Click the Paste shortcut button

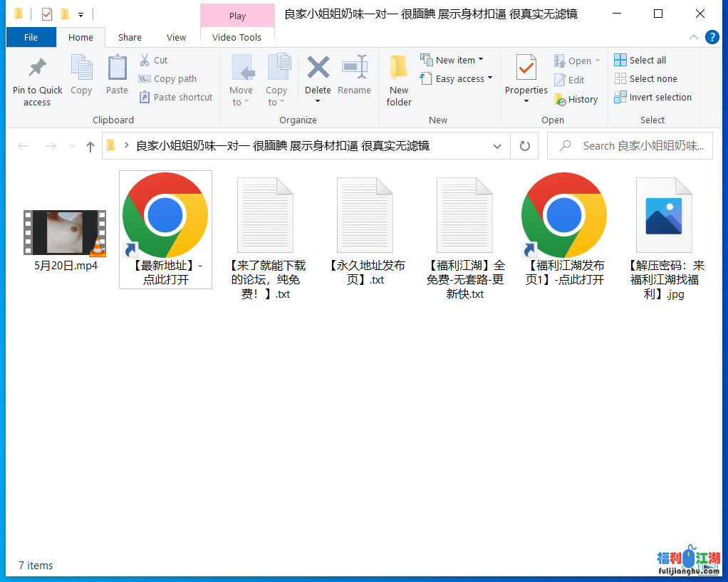tap(176, 98)
